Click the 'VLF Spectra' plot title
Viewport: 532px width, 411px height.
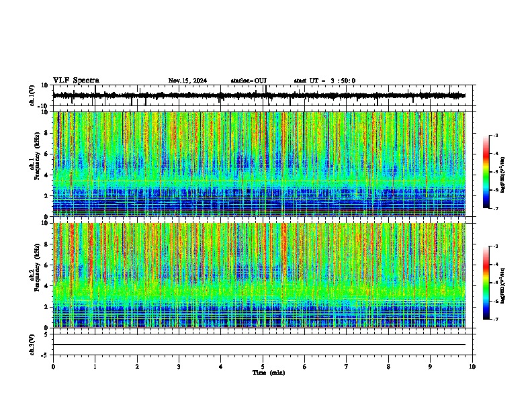coord(76,81)
